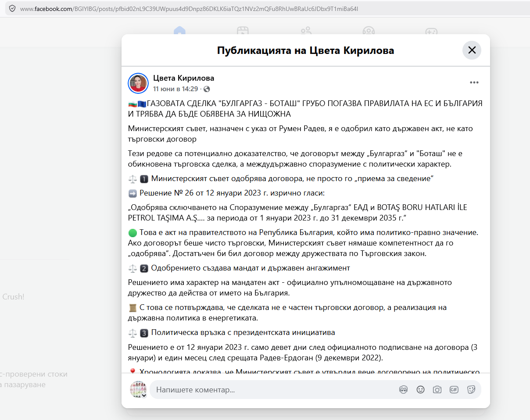Open Цвета Кирилова author name link
The height and width of the screenshot is (420, 530).
pos(183,78)
